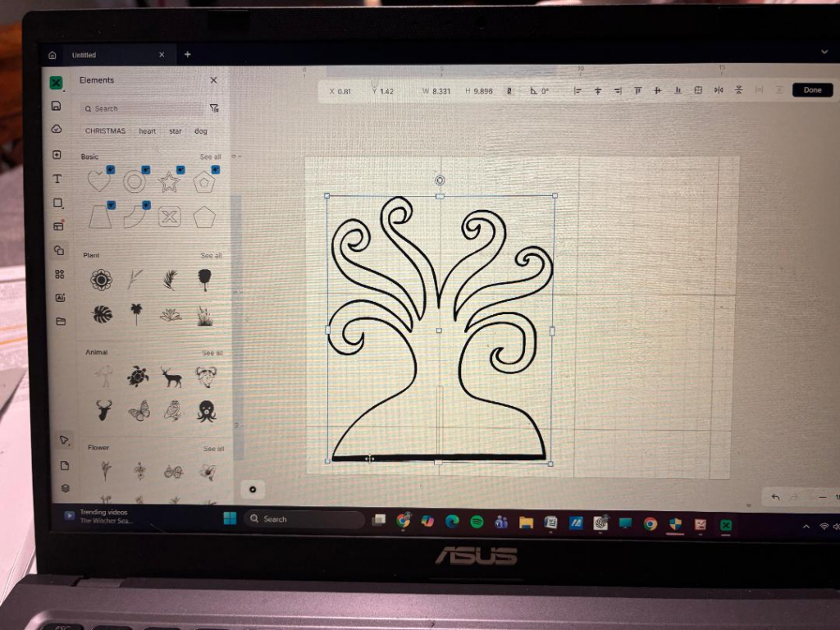Viewport: 840px width, 630px height.
Task: Click the save icon in the left sidebar
Action: (56, 106)
